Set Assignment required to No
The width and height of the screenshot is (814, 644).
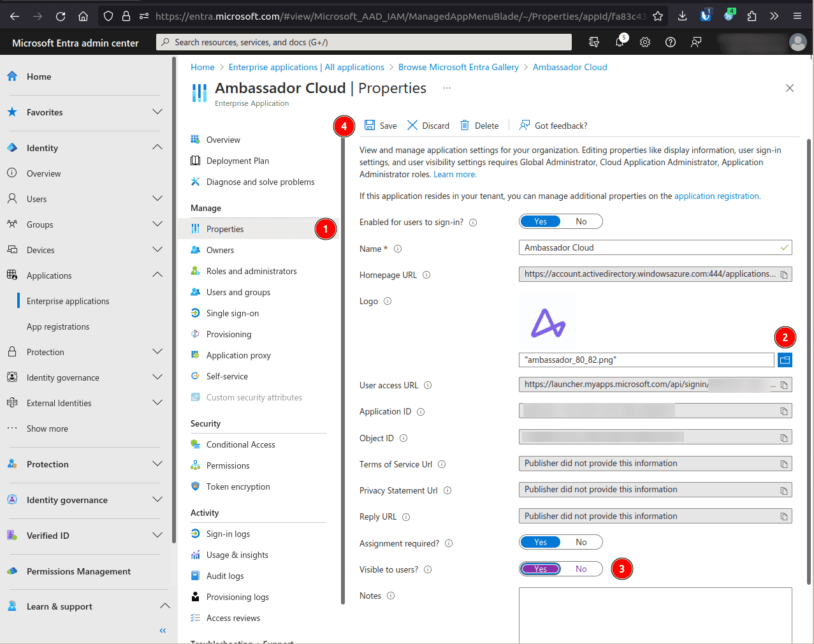click(x=581, y=542)
